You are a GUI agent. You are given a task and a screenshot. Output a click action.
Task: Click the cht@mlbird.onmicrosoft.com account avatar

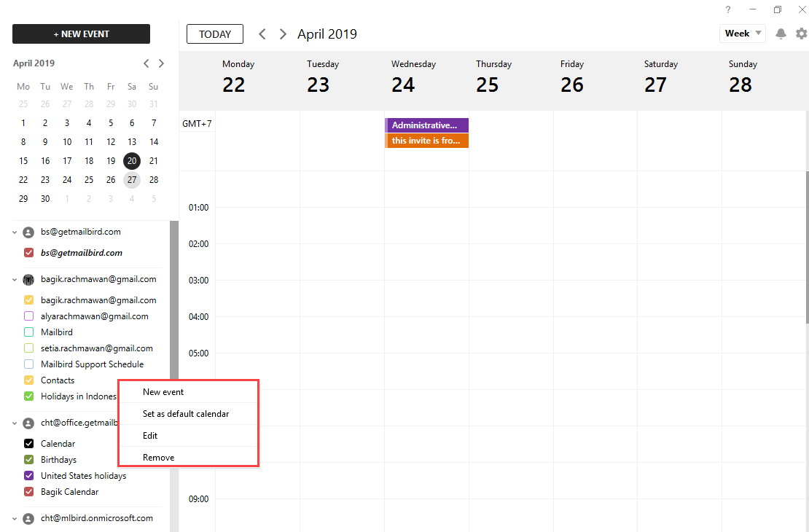(x=28, y=517)
